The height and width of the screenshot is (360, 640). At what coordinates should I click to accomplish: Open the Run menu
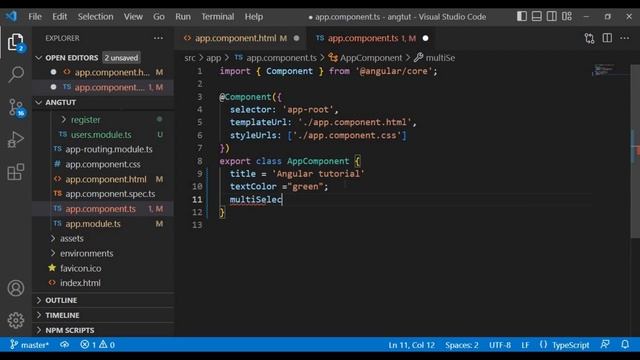click(183, 17)
